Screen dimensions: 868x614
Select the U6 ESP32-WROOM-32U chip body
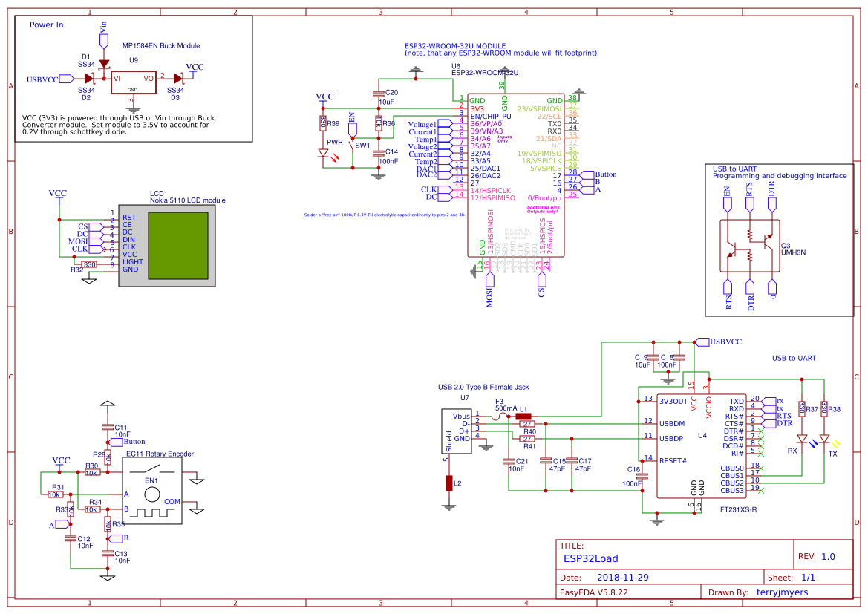coord(516,175)
